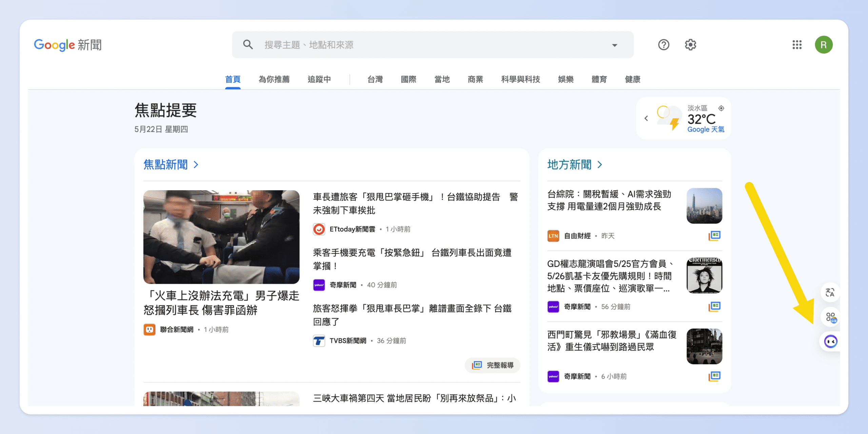Open the dark 西門町 street scene thumbnail

[x=704, y=346]
